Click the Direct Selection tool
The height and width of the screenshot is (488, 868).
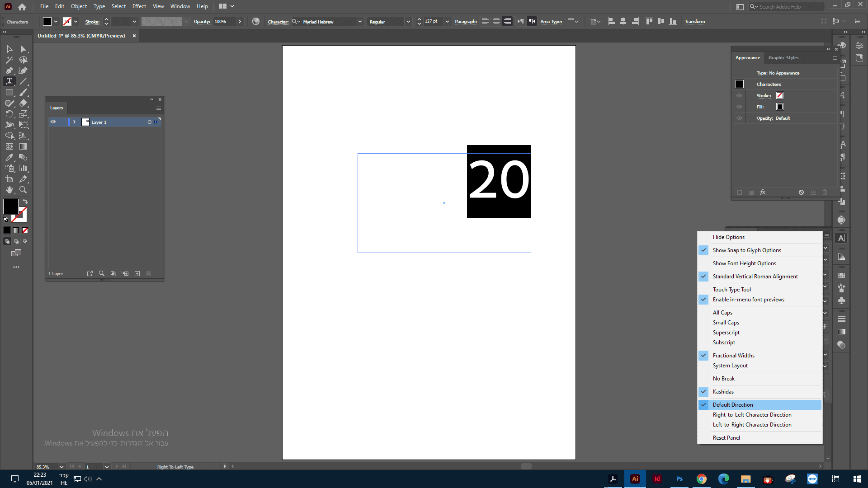pos(23,49)
